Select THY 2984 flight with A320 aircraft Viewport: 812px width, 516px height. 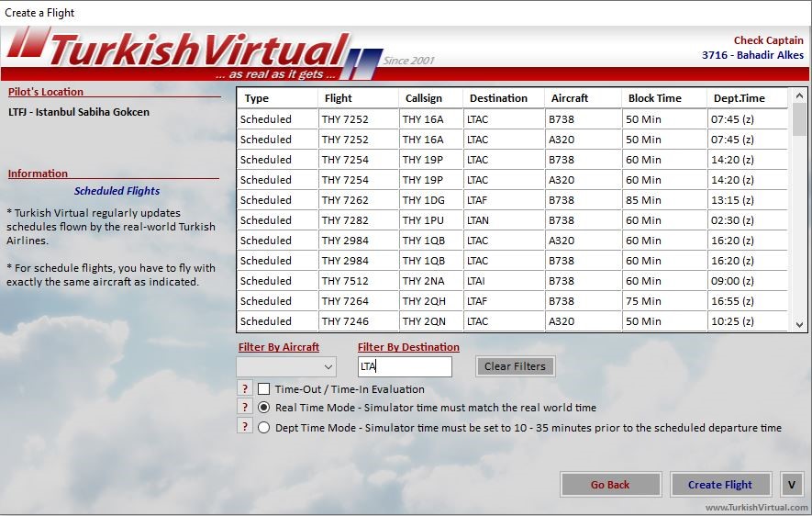(513, 241)
